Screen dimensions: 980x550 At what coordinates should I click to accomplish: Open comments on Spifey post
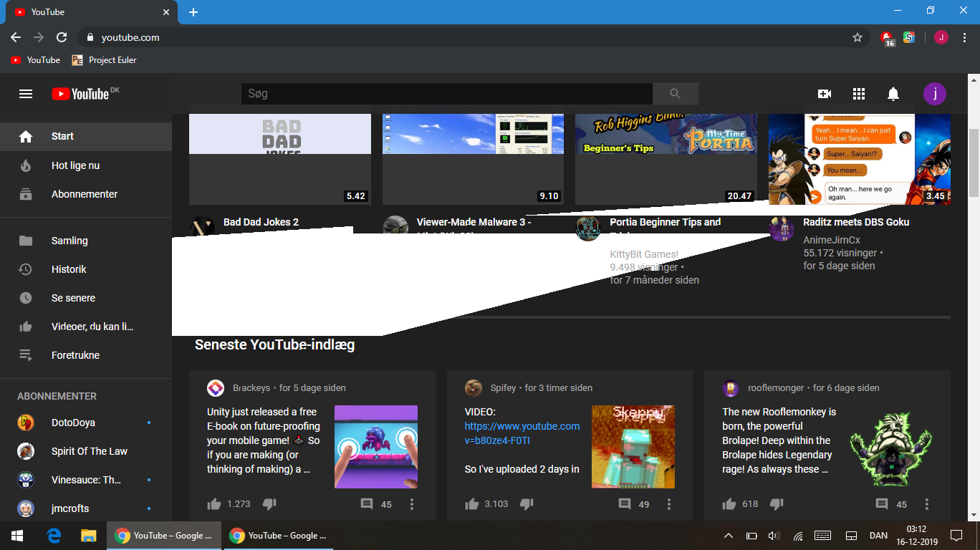coord(625,504)
